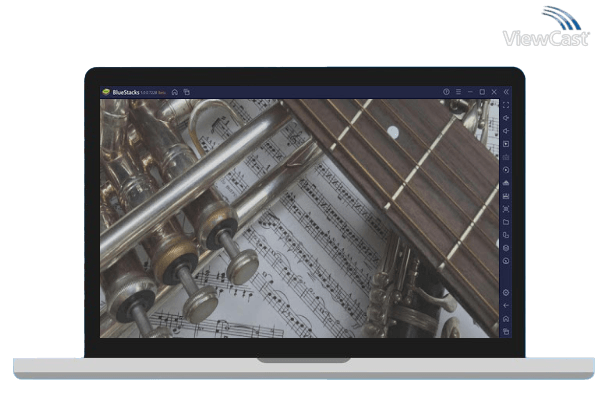Open the media folder icon in the sidebar
The width and height of the screenshot is (602, 414).
(506, 222)
